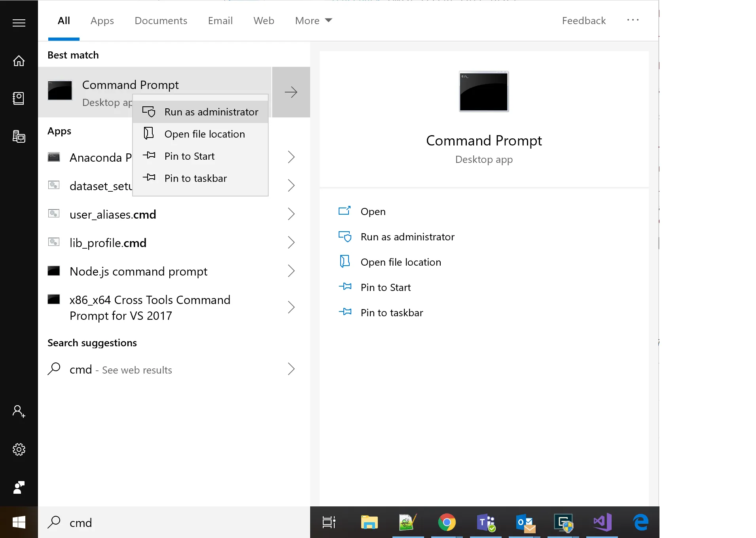Click the Home icon in left sidebar
This screenshot has width=756, height=538.
pos(19,61)
